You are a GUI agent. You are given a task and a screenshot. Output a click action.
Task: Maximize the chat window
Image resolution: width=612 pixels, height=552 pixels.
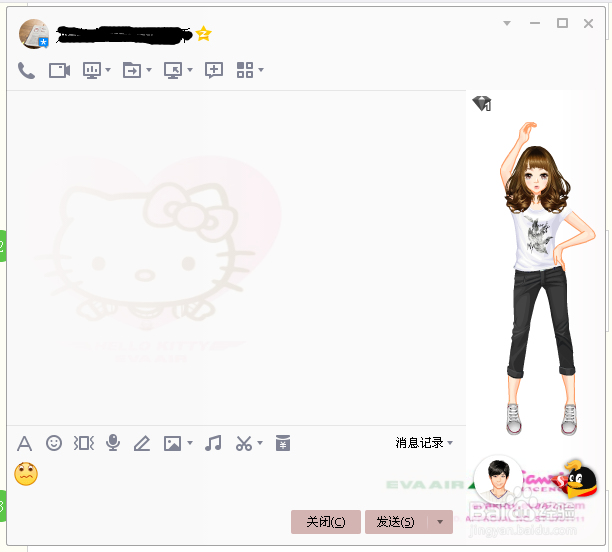[562, 23]
